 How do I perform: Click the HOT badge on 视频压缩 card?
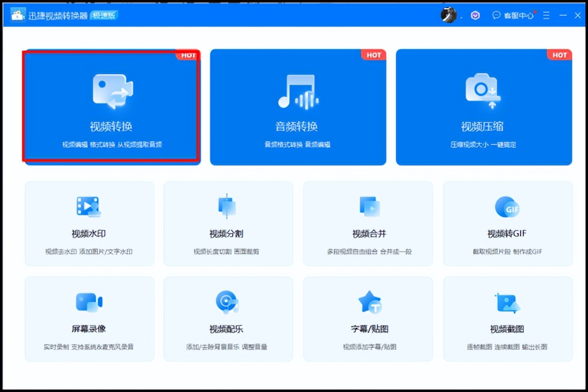(559, 55)
